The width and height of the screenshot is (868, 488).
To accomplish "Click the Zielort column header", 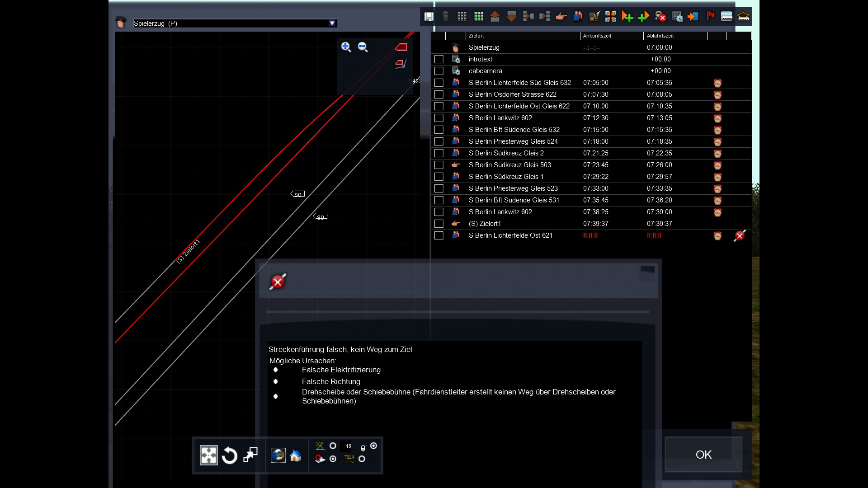I will click(476, 36).
